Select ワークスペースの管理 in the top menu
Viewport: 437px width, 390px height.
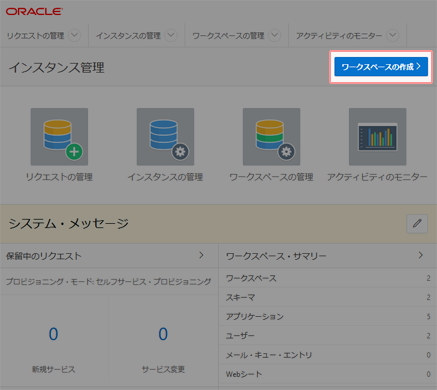[x=228, y=36]
